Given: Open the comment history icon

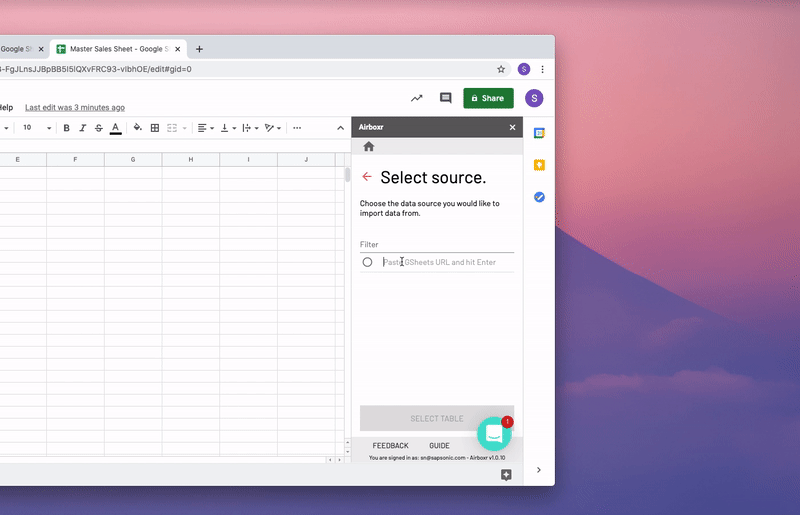Looking at the screenshot, I should (x=445, y=98).
